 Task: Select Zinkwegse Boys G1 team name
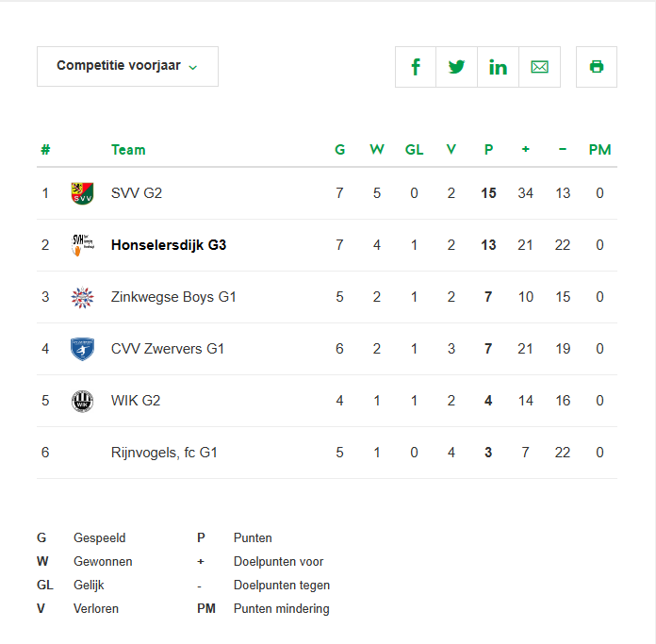click(x=173, y=297)
